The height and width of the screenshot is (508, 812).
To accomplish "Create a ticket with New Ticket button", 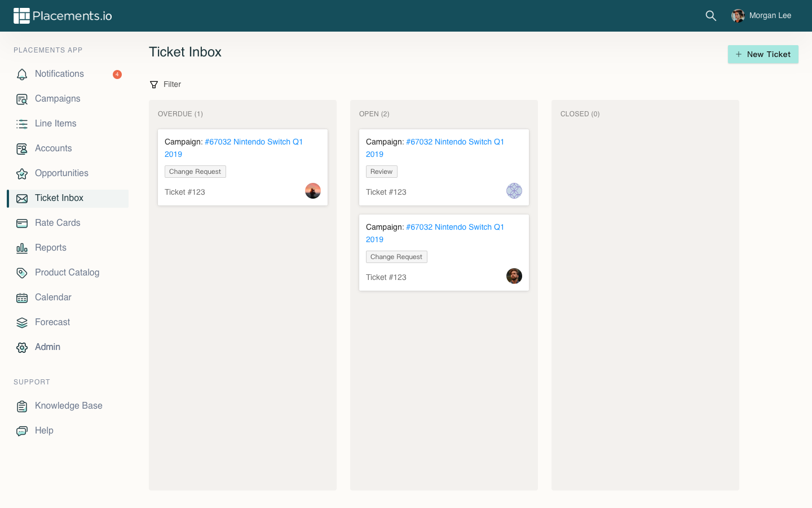I will 762,54.
